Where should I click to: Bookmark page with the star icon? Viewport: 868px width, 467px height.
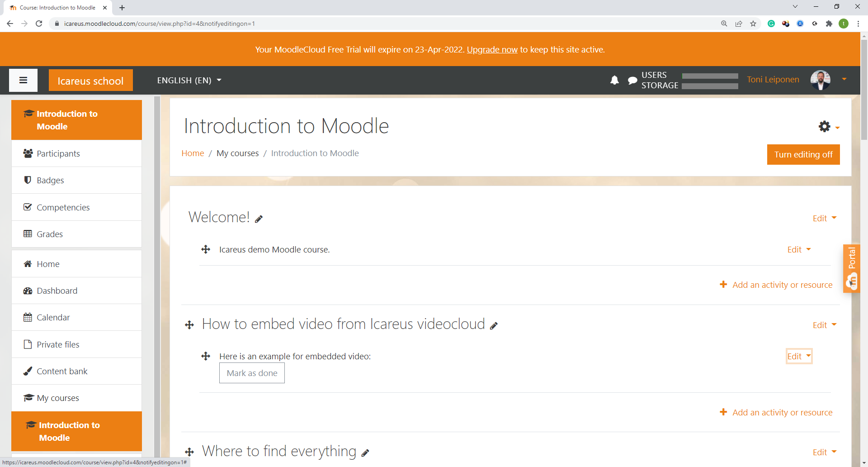pyautogui.click(x=753, y=24)
